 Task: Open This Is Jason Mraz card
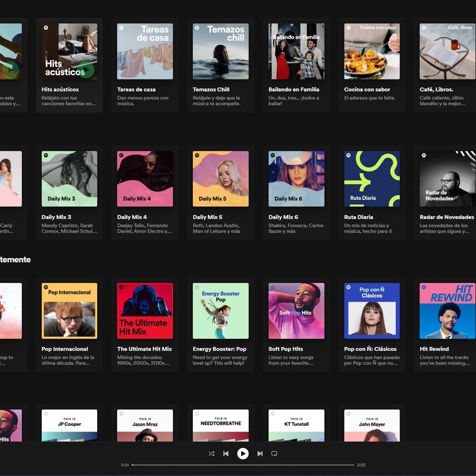145,425
